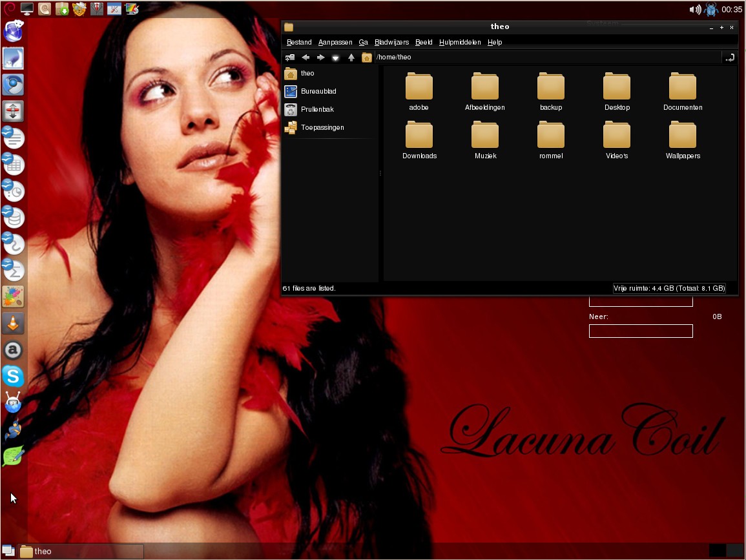Image resolution: width=746 pixels, height=560 pixels.
Task: Open the green leaf text editor
Action: click(14, 456)
